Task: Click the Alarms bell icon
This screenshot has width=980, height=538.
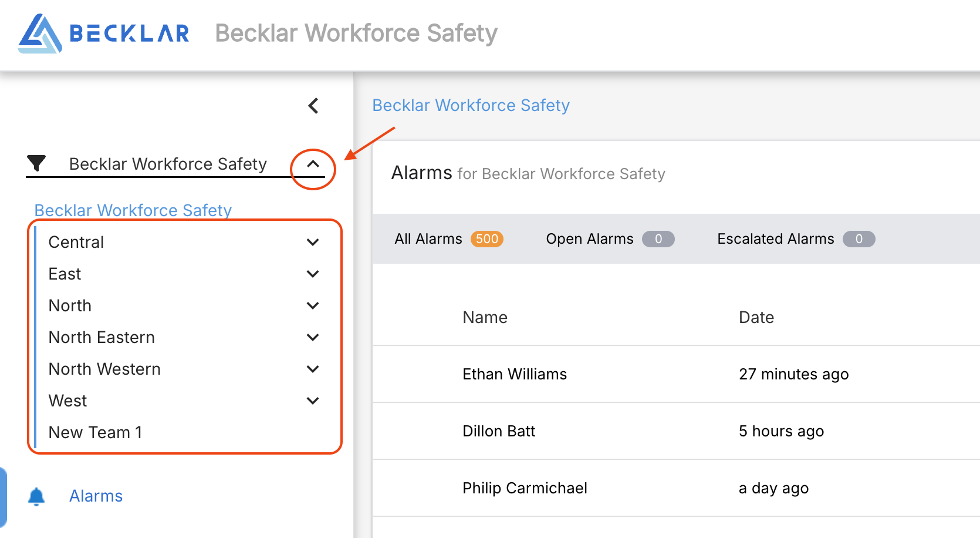Action: point(36,496)
